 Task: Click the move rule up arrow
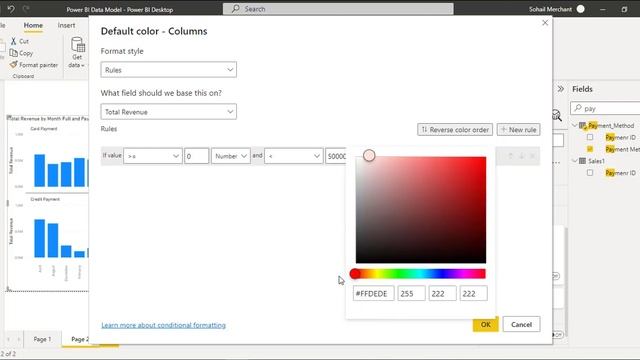(510, 156)
